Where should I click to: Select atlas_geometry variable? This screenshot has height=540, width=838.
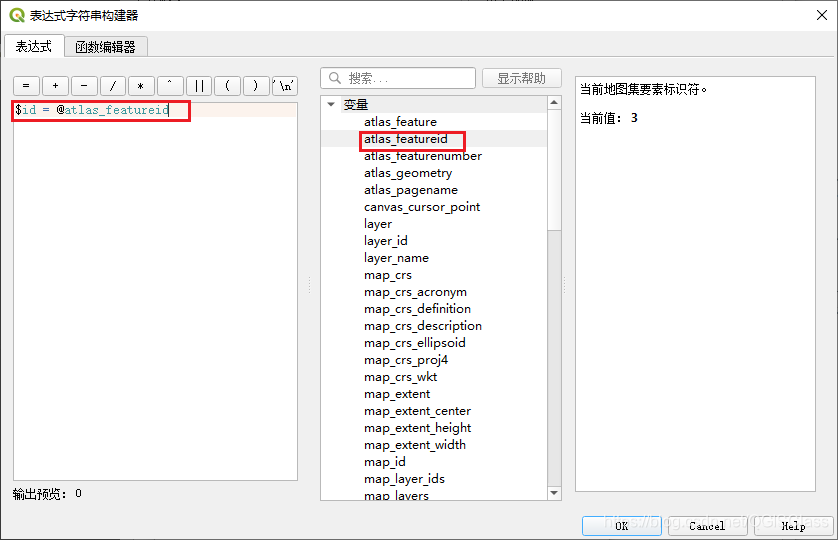point(408,173)
